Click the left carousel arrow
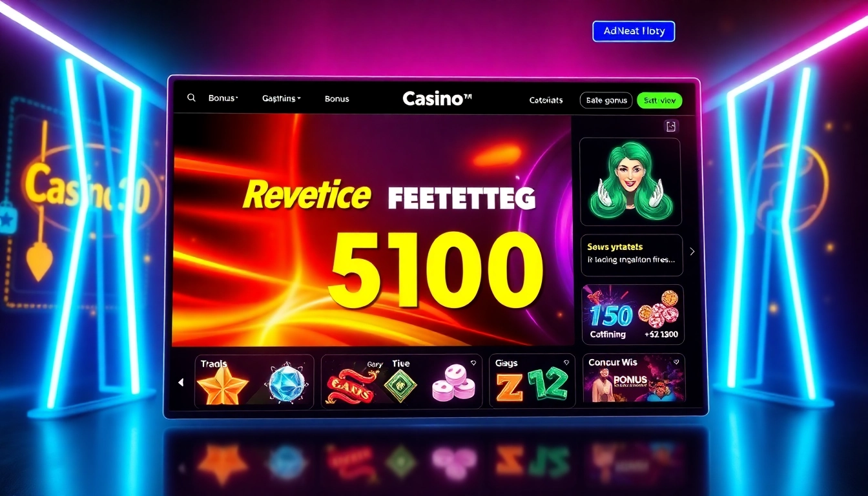Viewport: 868px width, 496px height. tap(181, 382)
